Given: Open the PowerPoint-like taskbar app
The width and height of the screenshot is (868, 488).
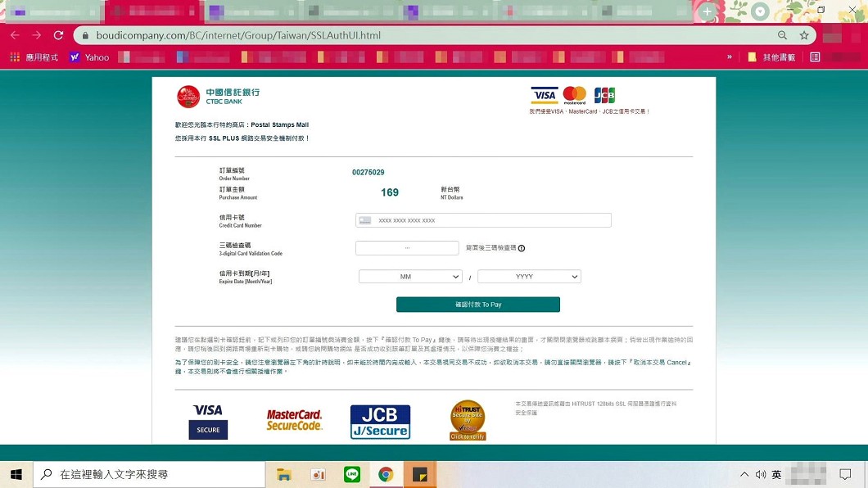Looking at the screenshot, I should (318, 475).
